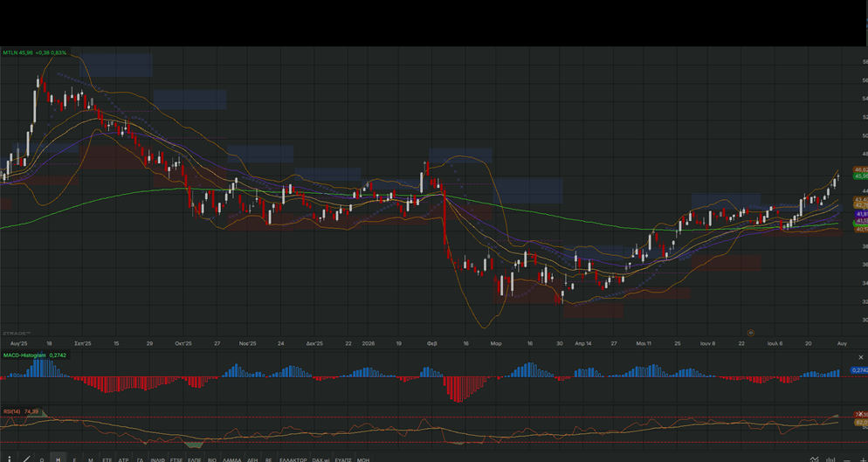Click the Νοε'25 date label
Viewport: 868px width, 462px height.
(x=247, y=343)
